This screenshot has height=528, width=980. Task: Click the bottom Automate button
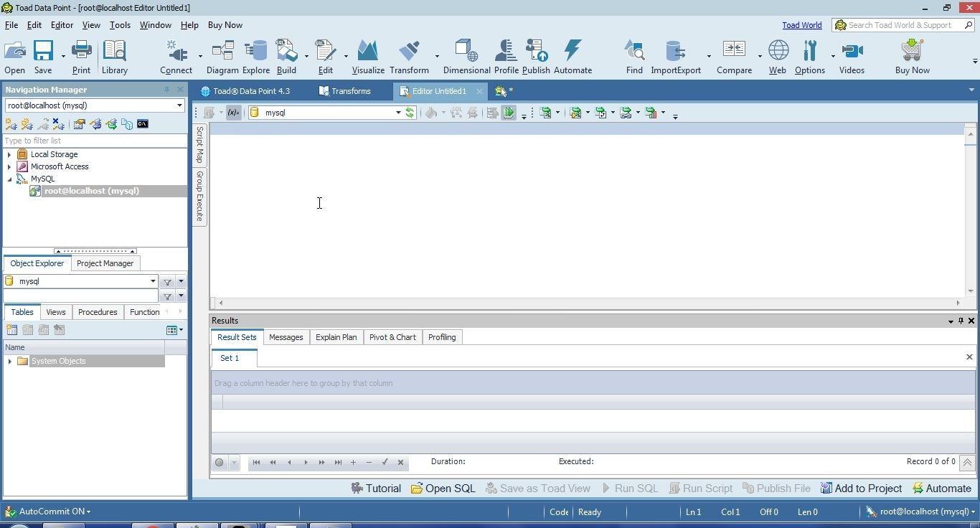[941, 489]
